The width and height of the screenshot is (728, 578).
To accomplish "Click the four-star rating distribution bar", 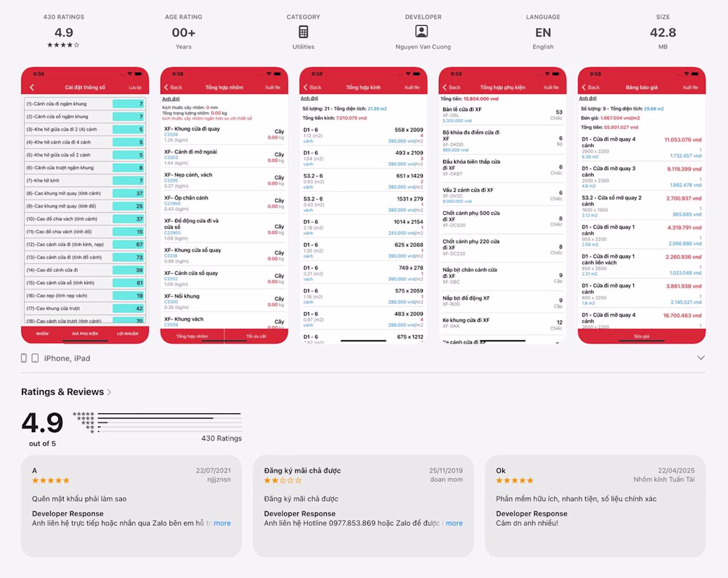I will coord(169,418).
